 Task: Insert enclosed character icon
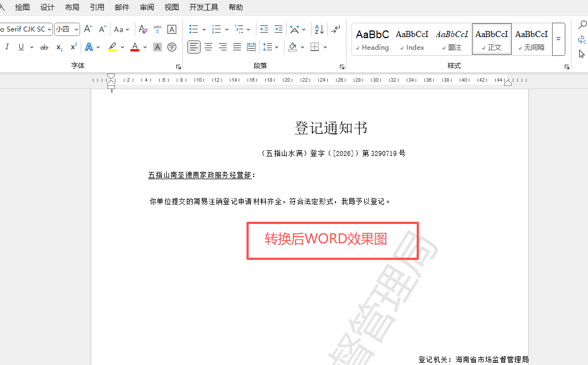click(x=172, y=47)
